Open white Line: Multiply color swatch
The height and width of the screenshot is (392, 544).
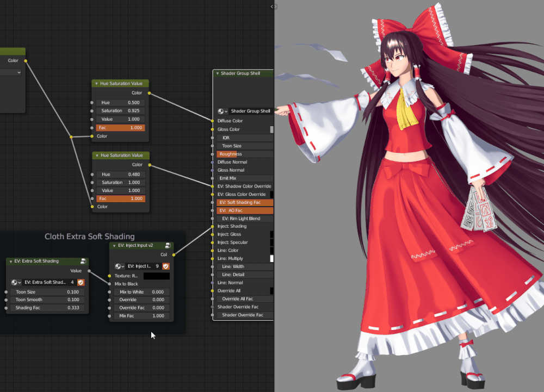coord(271,259)
